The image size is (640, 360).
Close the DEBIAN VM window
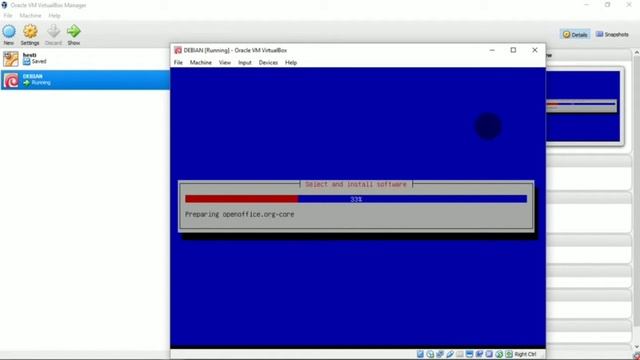coord(535,50)
